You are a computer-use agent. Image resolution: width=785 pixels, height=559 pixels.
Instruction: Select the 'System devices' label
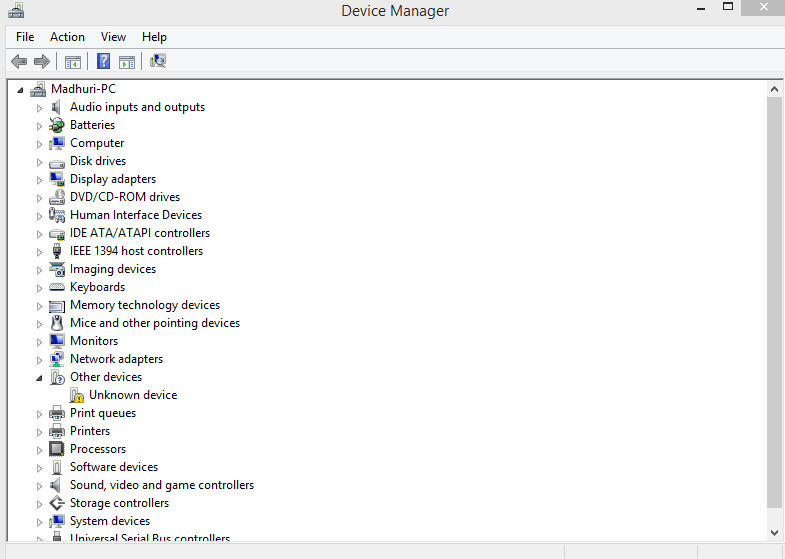[x=110, y=521]
